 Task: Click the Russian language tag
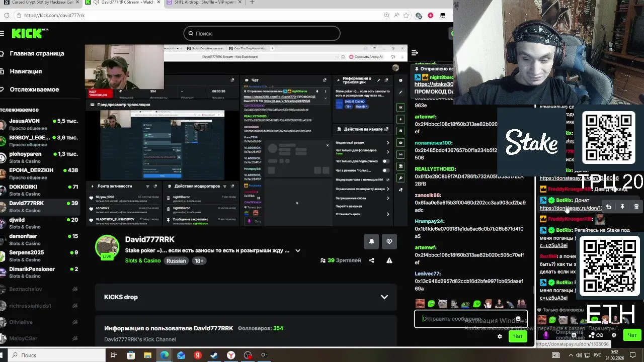tap(176, 260)
